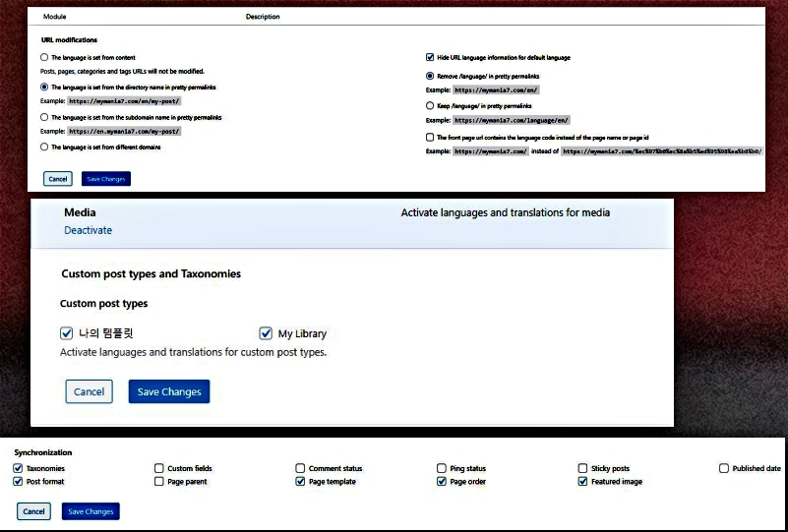The height and width of the screenshot is (532, 788).
Task: Select language set from different domains radio
Action: point(44,148)
